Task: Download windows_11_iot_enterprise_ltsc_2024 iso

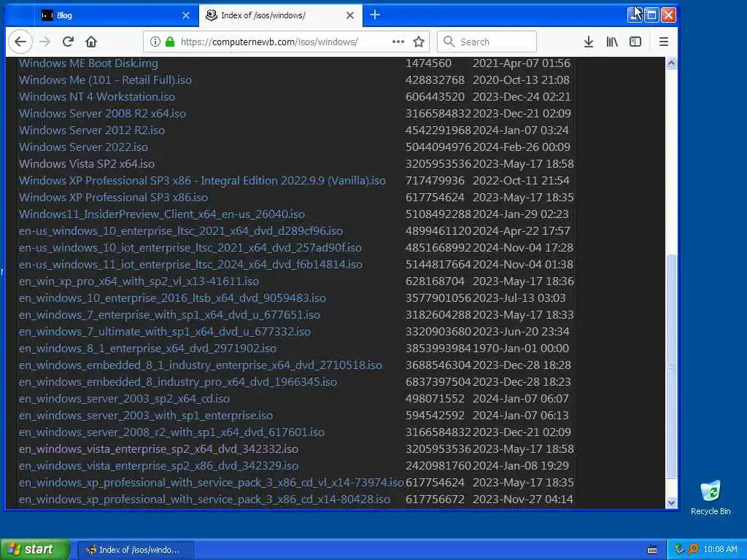Action: pos(190,264)
